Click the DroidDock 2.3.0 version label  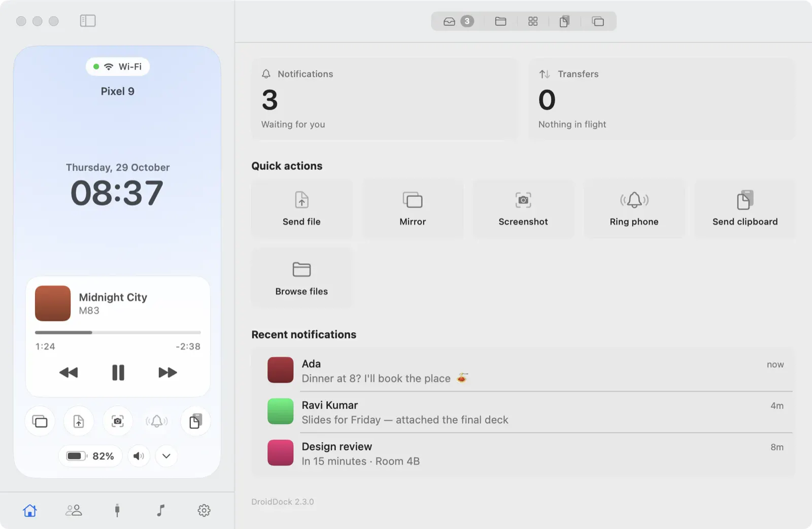(283, 502)
